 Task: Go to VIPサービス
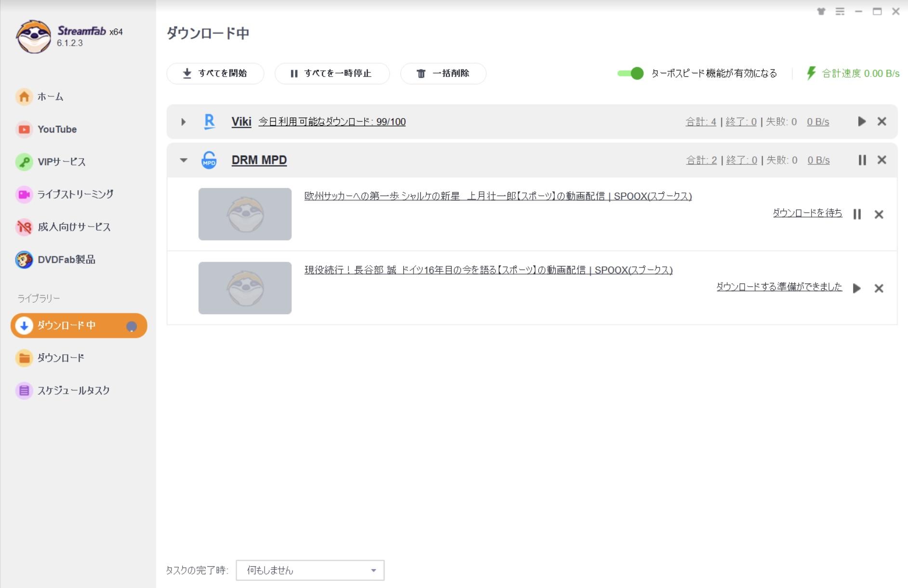[x=51, y=161]
